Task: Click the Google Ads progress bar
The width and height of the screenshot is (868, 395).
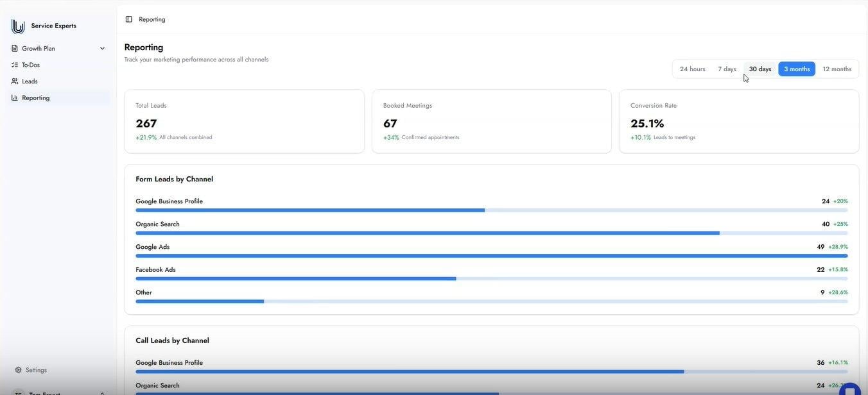Action: [x=492, y=256]
